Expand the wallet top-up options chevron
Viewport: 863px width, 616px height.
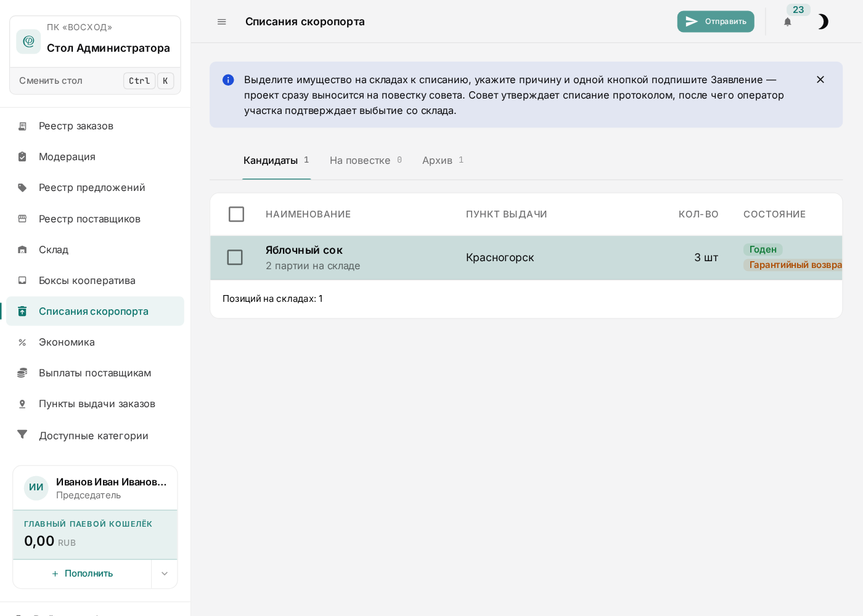pyautogui.click(x=165, y=573)
